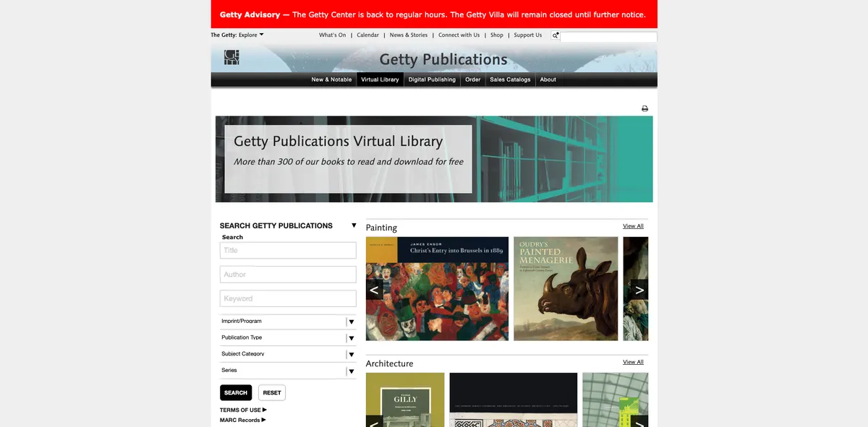Collapse the Search Getty Publications panel

354,225
